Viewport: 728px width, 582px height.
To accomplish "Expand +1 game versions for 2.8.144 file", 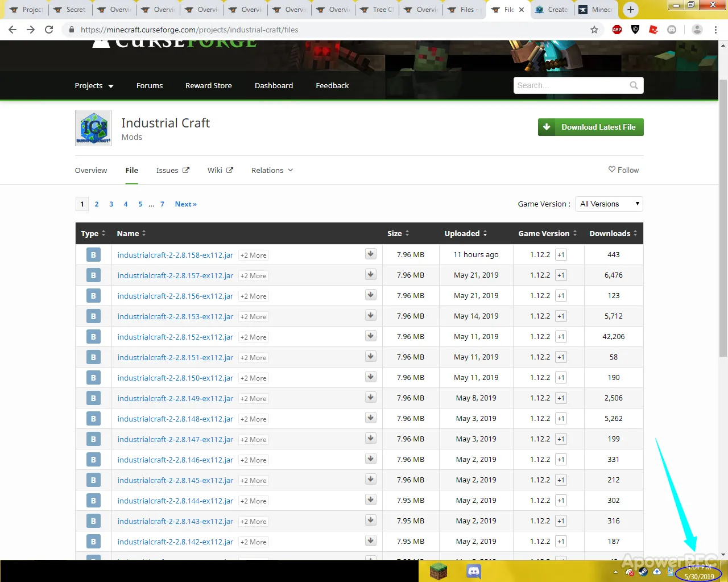I will pos(561,501).
